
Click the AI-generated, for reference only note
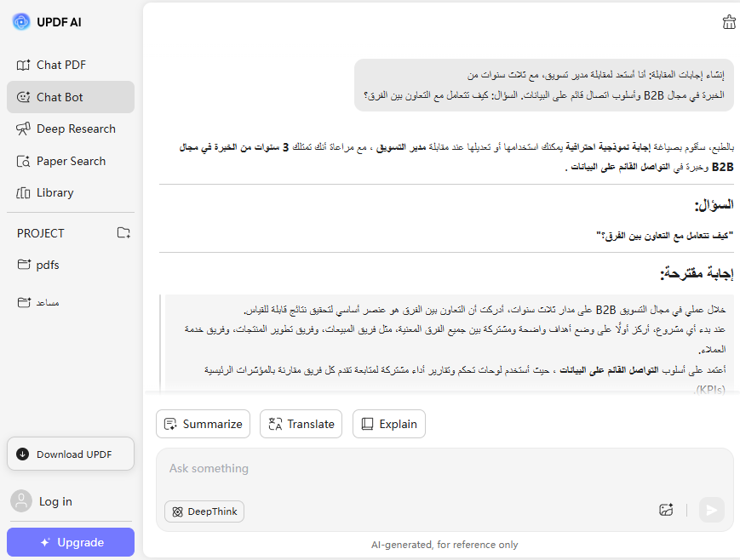445,545
